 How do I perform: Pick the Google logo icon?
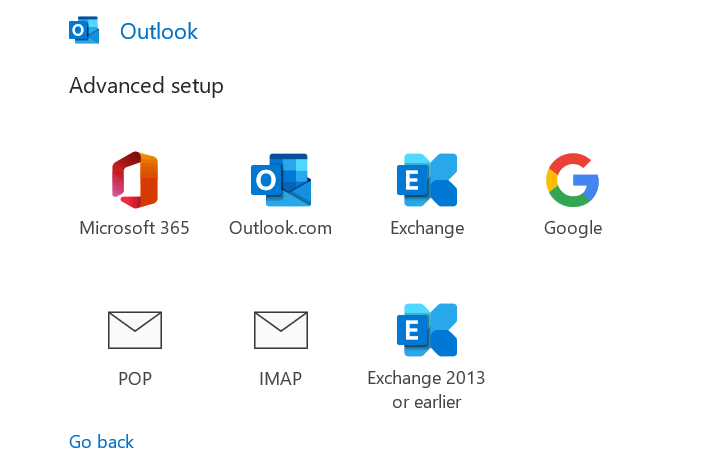573,180
